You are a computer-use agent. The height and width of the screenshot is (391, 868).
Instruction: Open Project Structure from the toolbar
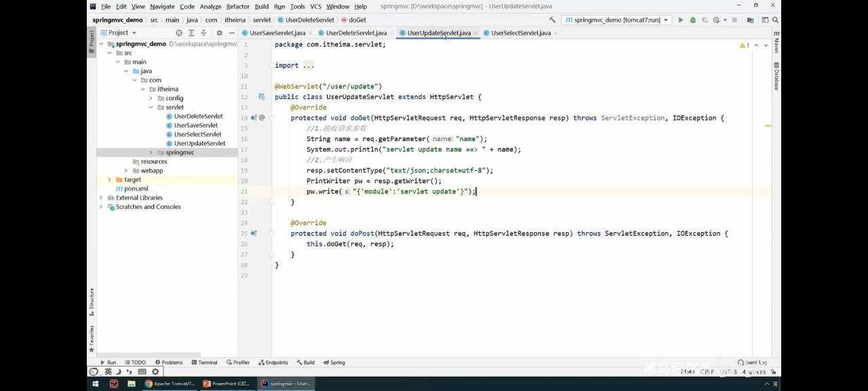(749, 20)
